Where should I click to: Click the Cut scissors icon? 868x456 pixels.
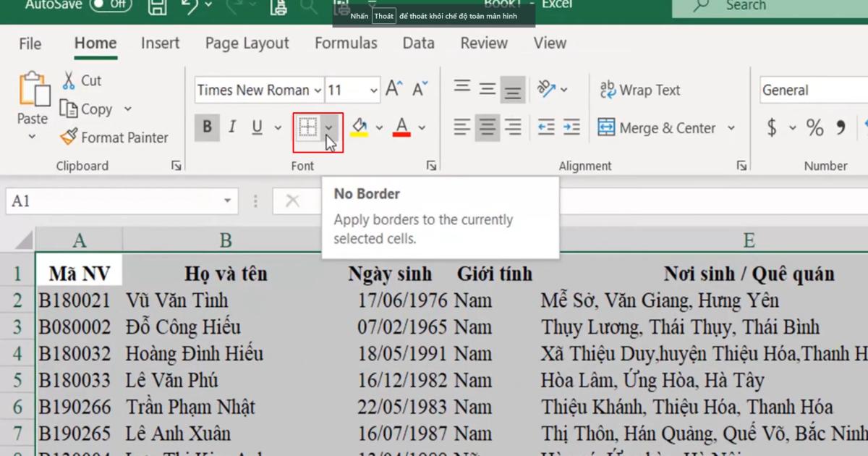[69, 80]
